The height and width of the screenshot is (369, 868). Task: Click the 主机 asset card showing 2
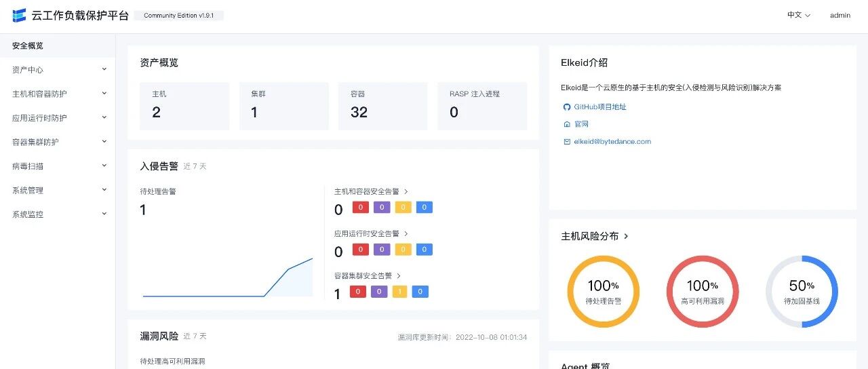[x=184, y=106]
